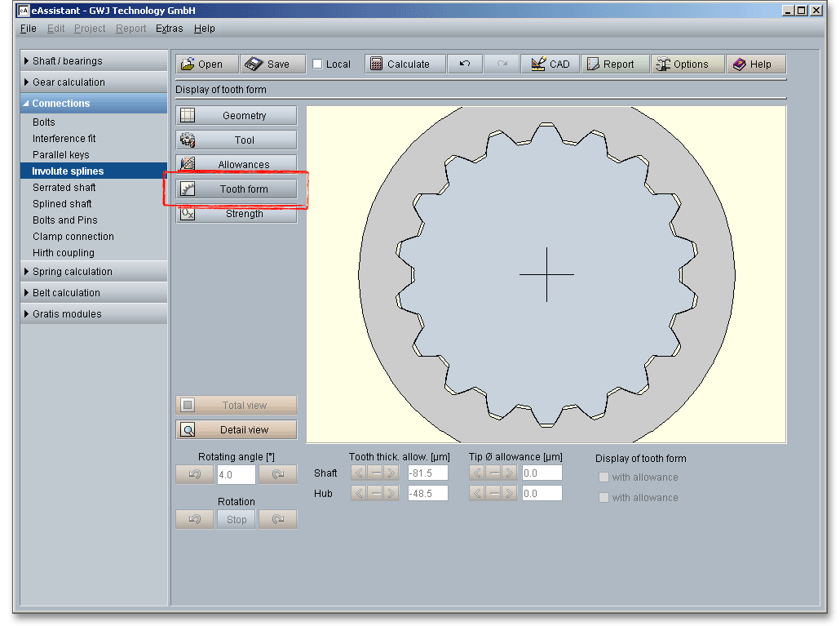840x626 pixels.
Task: Open the Geometry input page
Action: point(237,116)
